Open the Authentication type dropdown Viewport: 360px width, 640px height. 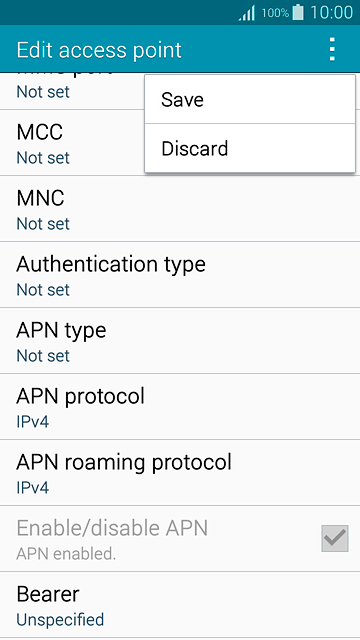[180, 275]
